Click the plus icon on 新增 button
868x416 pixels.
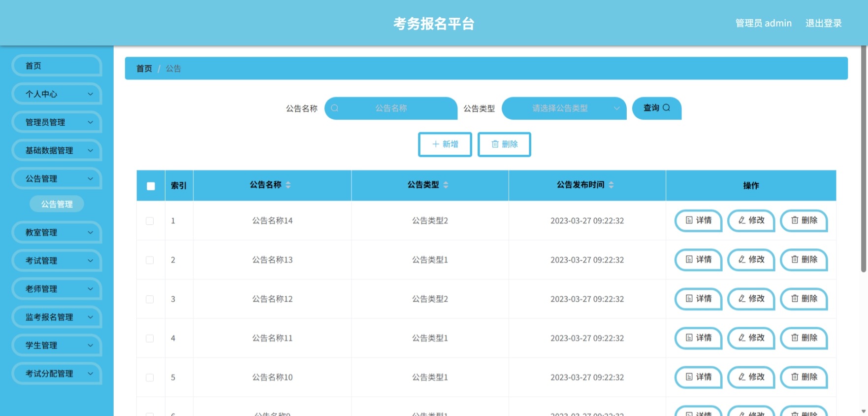(436, 144)
